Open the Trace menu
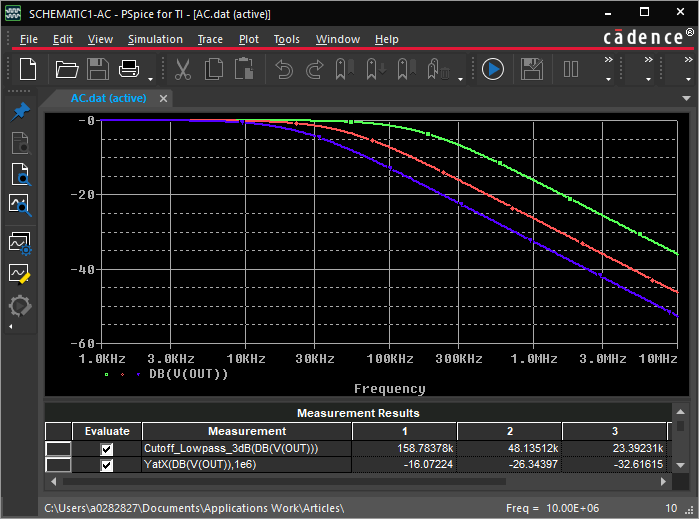Screen dimensions: 699x519 [x=210, y=39]
